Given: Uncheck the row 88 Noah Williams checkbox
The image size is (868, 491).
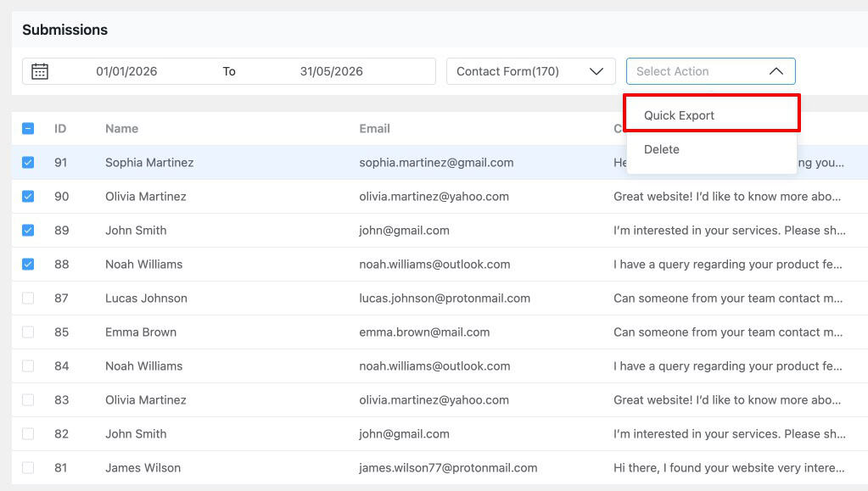Looking at the screenshot, I should 28,264.
